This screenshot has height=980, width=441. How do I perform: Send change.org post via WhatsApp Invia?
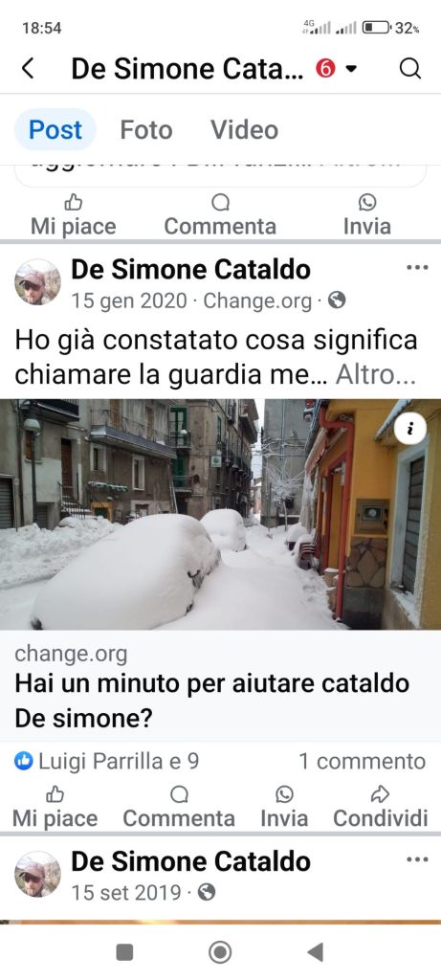(x=284, y=807)
